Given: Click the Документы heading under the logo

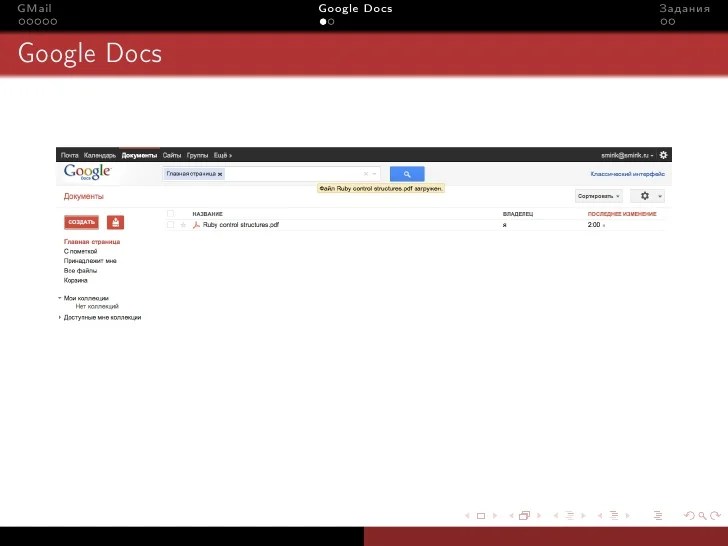Looking at the screenshot, I should click(x=84, y=196).
